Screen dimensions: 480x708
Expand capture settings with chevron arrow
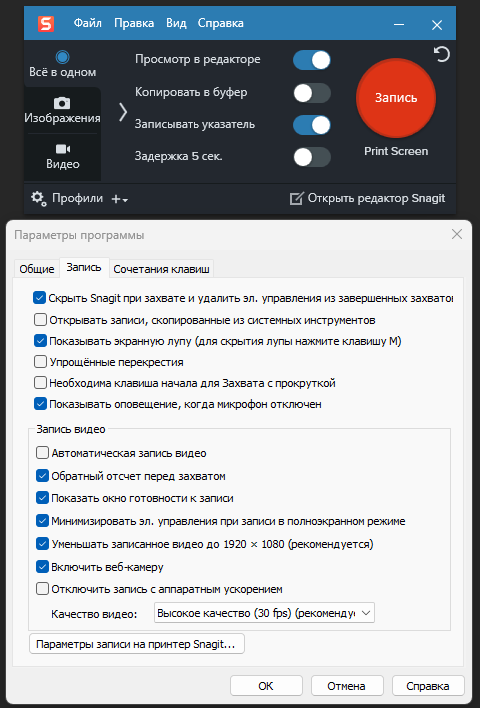click(123, 112)
